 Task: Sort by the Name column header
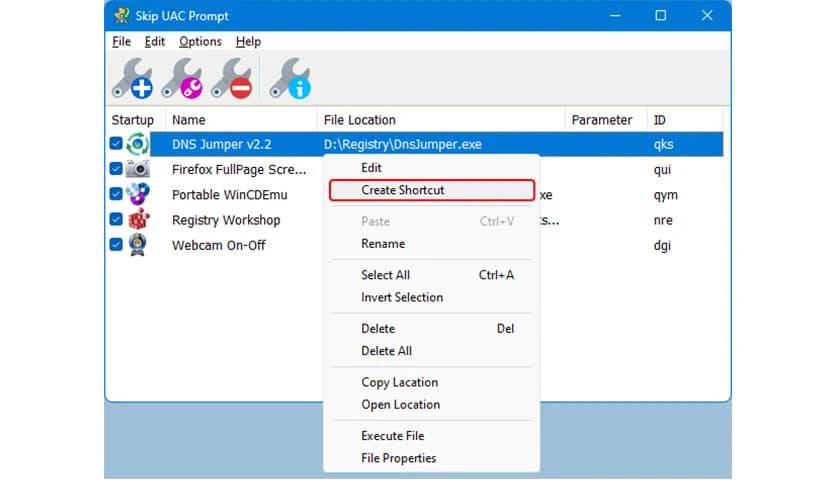(241, 120)
